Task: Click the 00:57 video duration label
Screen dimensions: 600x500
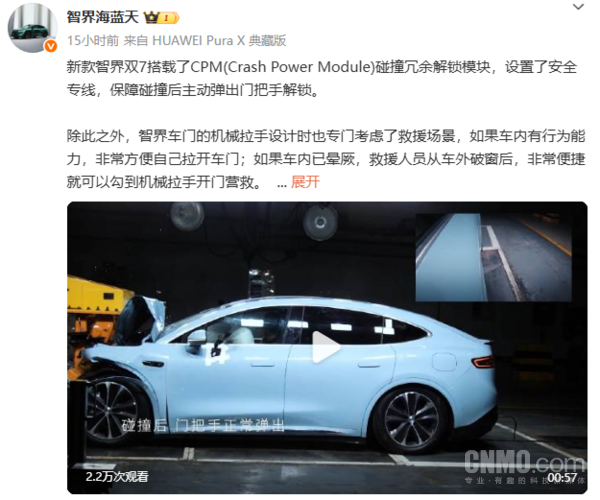Action: click(x=562, y=478)
